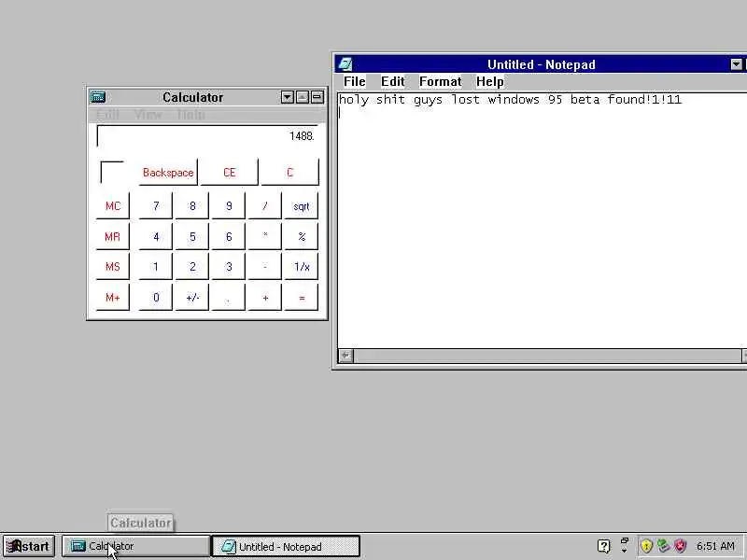Click Calculator C clear button
Screen dimensions: 747x560
click(x=289, y=173)
